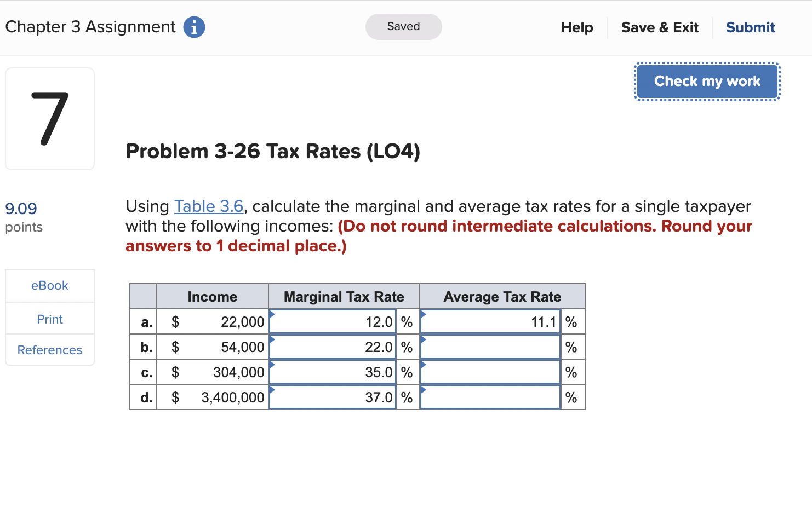
Task: Click the blue flag marker on row a's marginal rate
Action: coord(272,313)
